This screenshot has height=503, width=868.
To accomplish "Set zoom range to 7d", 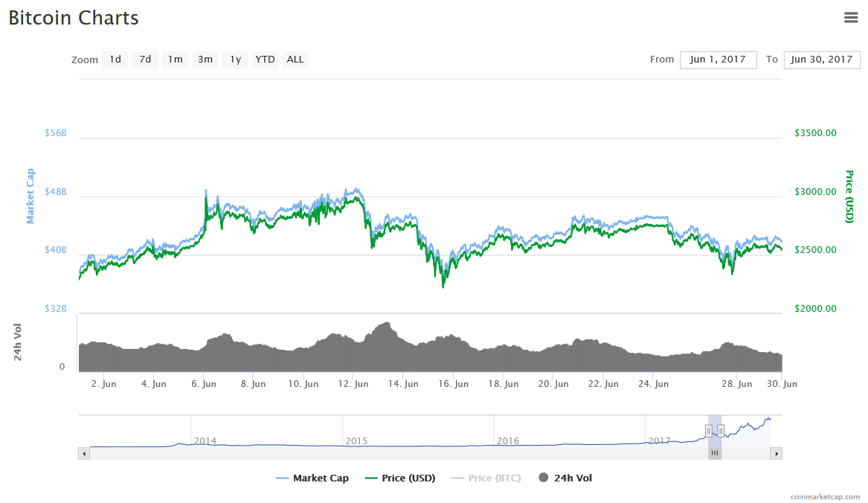I will (145, 60).
